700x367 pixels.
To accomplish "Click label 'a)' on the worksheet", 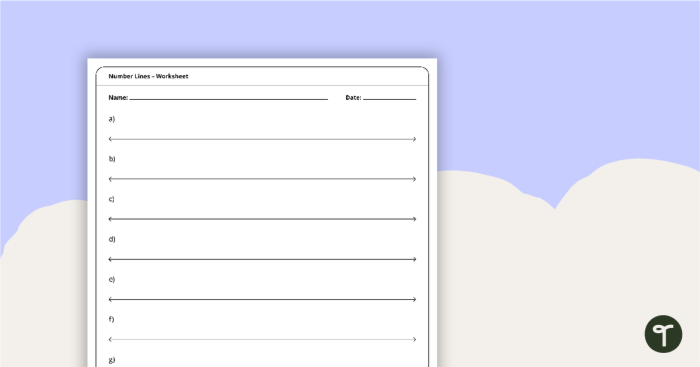I will pos(112,119).
